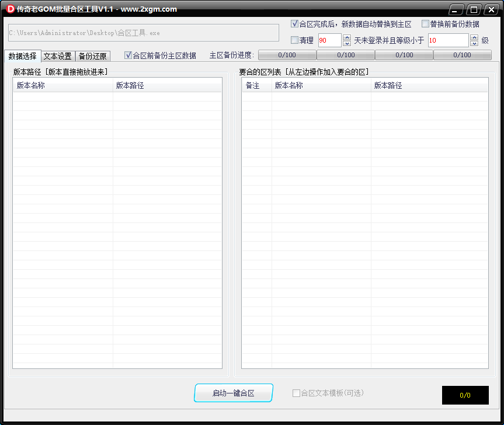This screenshot has width=504, height=425.
Task: Select the 数据选择 tab
Action: (22, 56)
